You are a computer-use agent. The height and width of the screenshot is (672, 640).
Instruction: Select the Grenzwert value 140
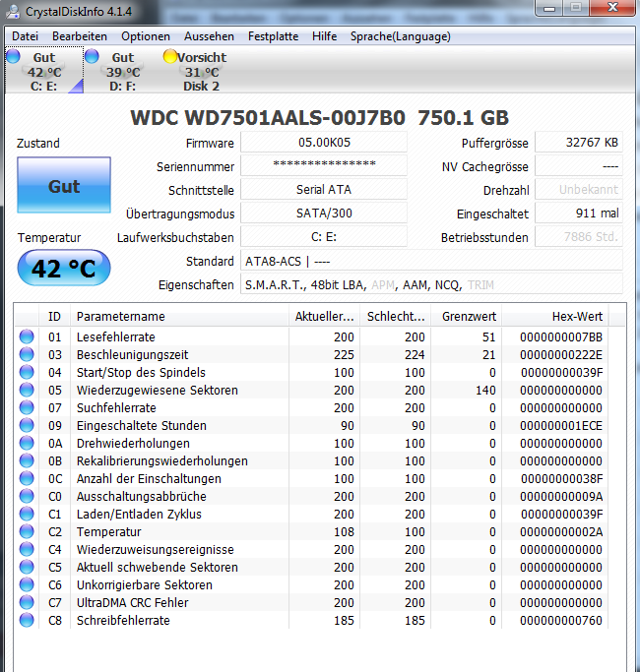pyautogui.click(x=485, y=391)
